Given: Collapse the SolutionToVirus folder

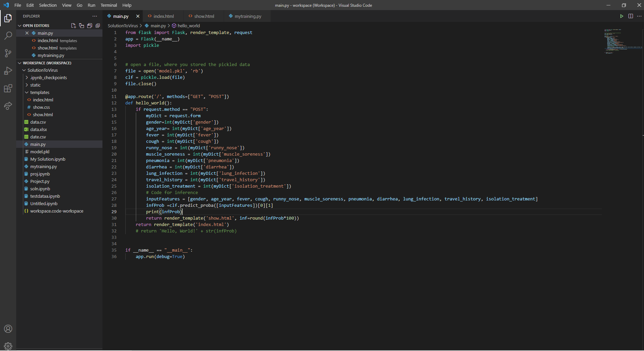Looking at the screenshot, I should coord(24,70).
